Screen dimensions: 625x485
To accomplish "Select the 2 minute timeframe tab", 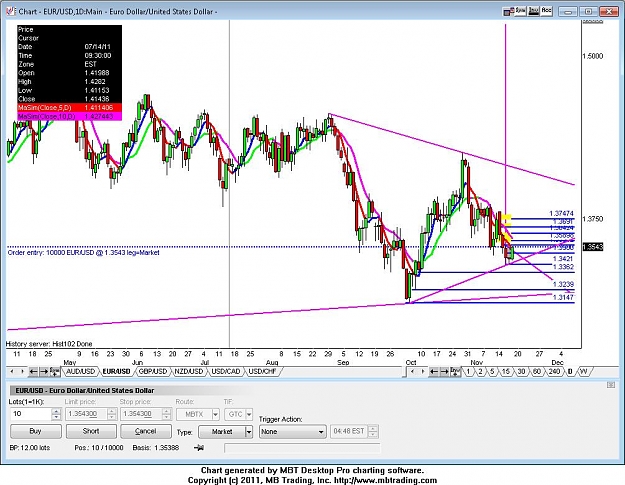I will tap(480, 372).
